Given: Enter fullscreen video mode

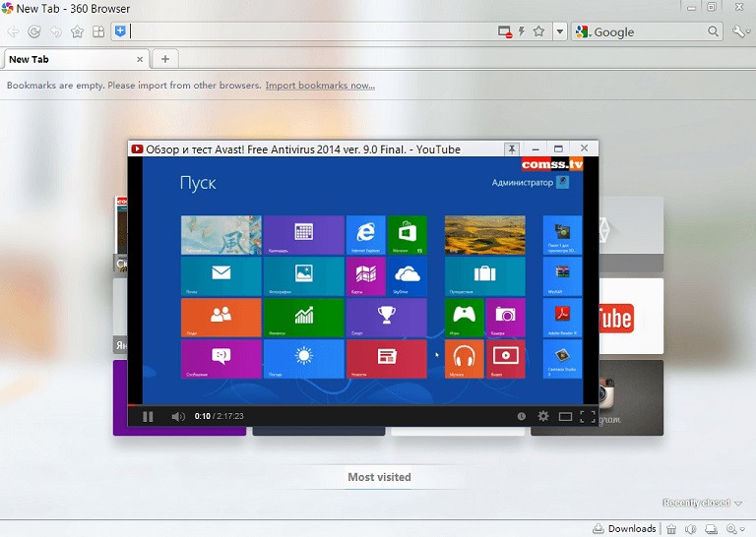Looking at the screenshot, I should 588,416.
